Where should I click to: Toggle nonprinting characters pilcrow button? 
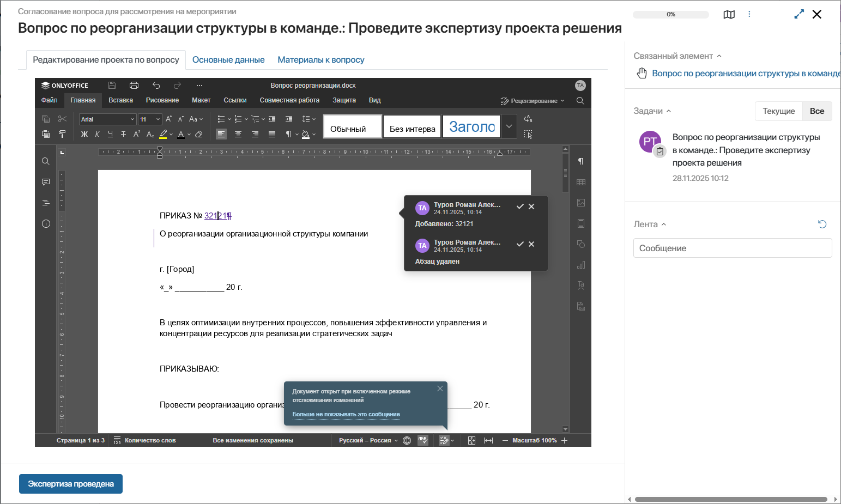288,134
